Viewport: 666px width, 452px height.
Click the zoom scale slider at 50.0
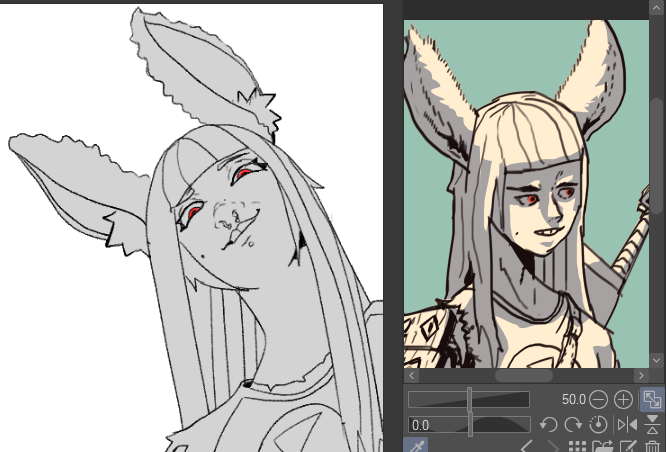[x=469, y=399]
